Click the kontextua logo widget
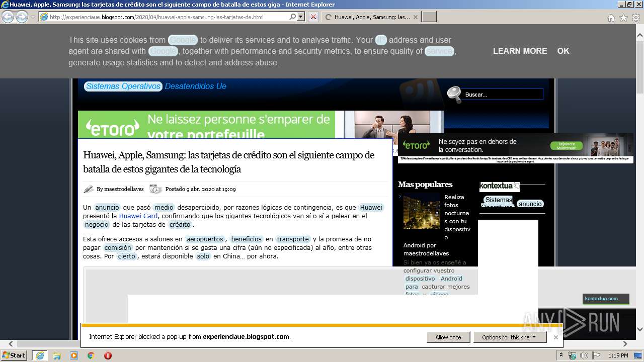644x362 pixels. pos(500,186)
